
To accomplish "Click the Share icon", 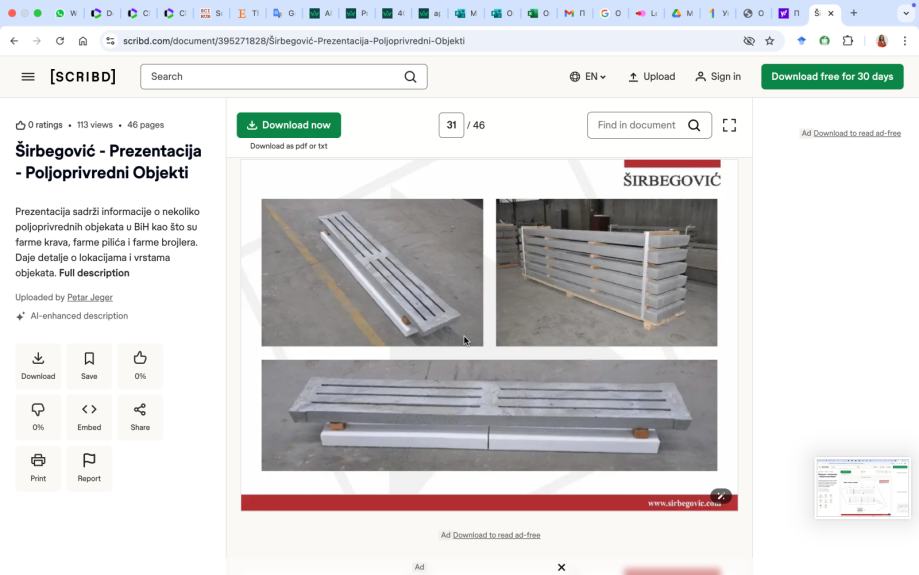I will click(140, 417).
